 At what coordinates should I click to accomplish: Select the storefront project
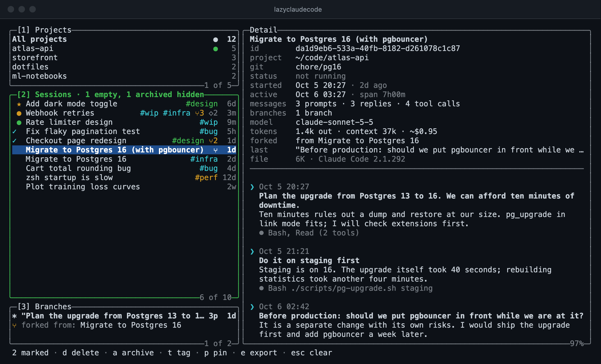click(124, 58)
